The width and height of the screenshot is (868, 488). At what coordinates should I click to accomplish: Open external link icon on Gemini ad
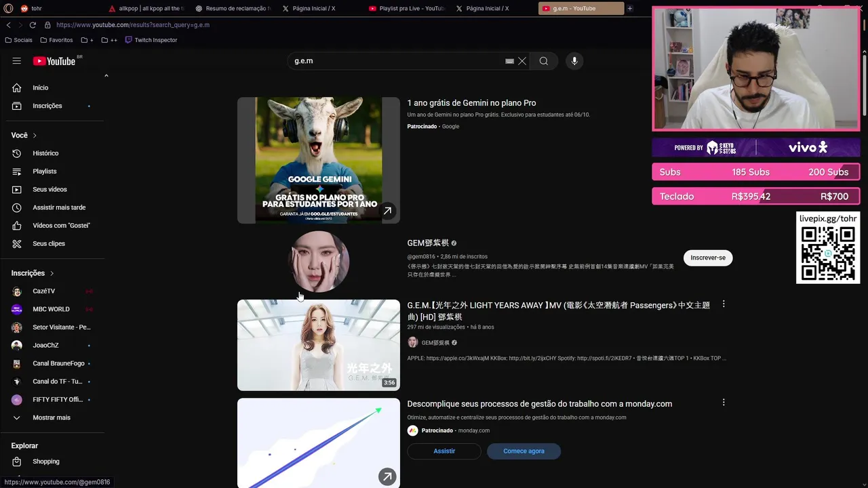pos(387,211)
